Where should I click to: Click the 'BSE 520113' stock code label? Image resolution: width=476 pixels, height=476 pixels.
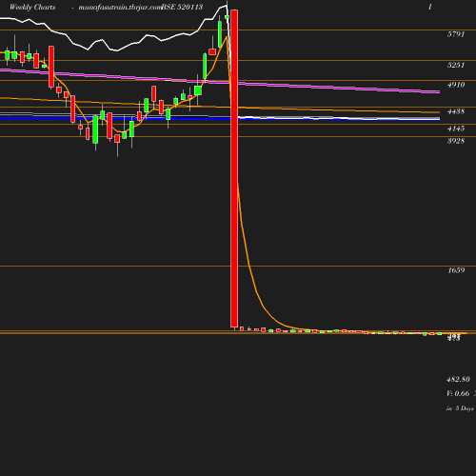click(x=182, y=7)
